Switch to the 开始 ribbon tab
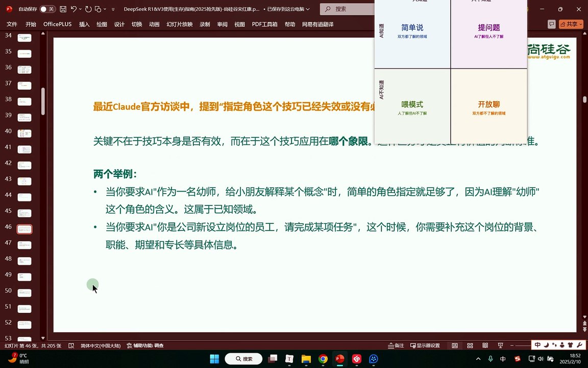The height and width of the screenshot is (368, 588). (31, 24)
